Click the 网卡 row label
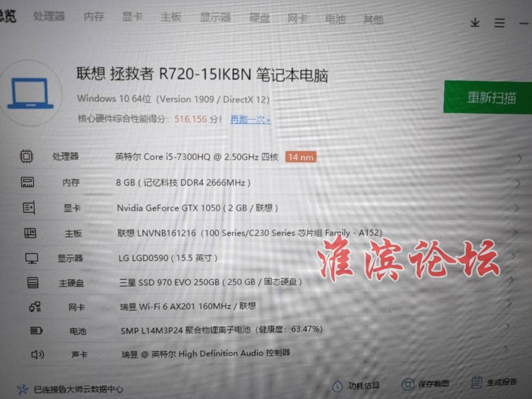Viewport: 532px width, 399px height. coord(77,307)
